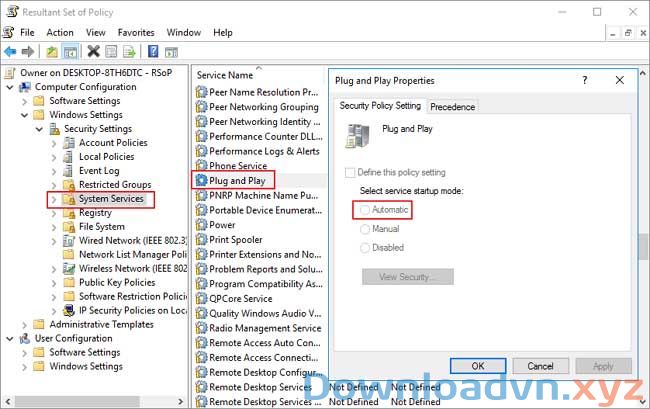Click the Back arrow toolbar icon

[x=10, y=52]
